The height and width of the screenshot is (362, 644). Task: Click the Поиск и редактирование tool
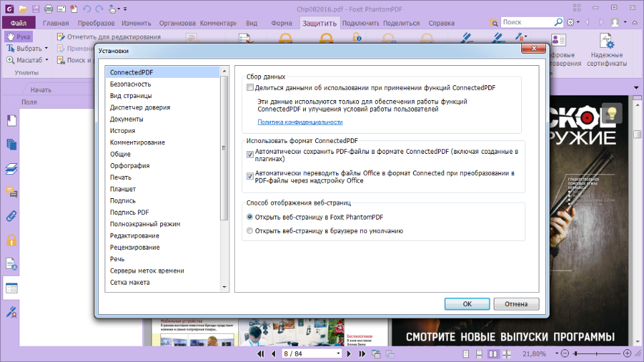[x=75, y=60]
